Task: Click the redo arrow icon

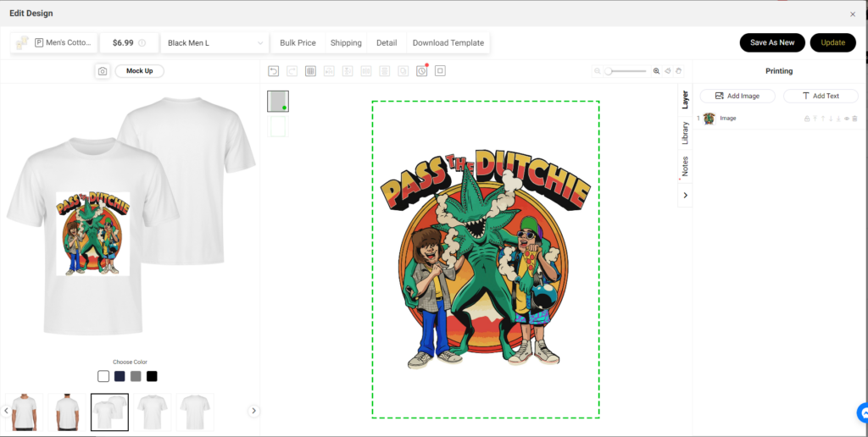Action: [292, 71]
